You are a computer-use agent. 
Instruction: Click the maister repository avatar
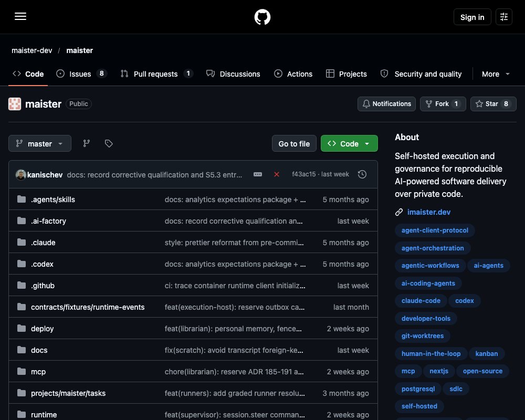point(15,104)
